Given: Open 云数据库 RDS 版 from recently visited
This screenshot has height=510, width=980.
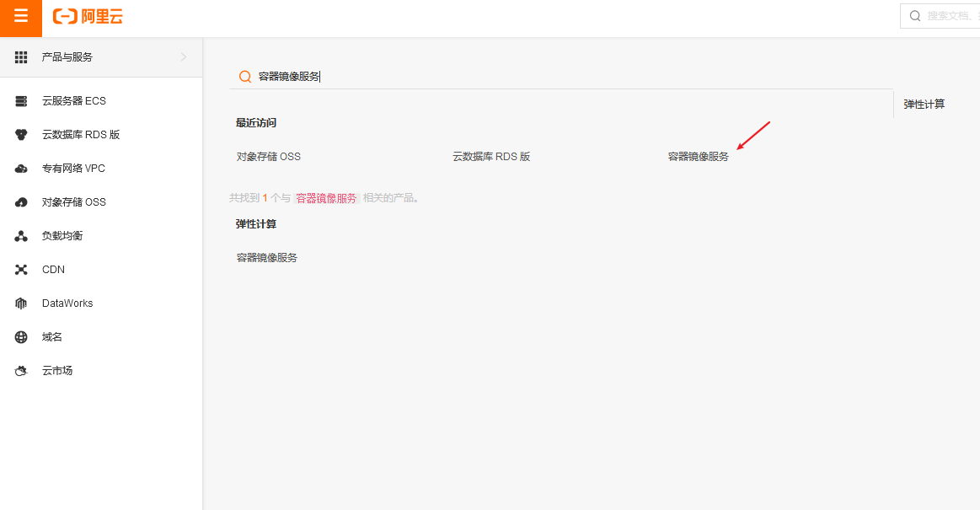Looking at the screenshot, I should [x=491, y=157].
